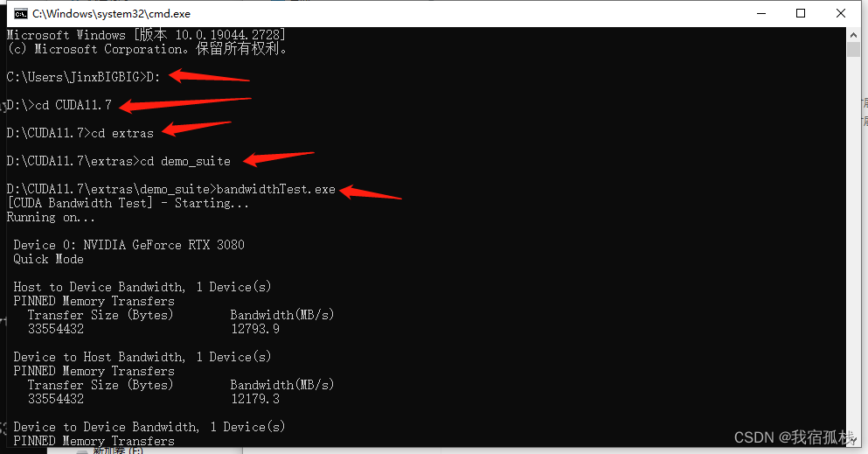Image resolution: width=868 pixels, height=454 pixels.
Task: Maximize the command prompt window
Action: (801, 13)
